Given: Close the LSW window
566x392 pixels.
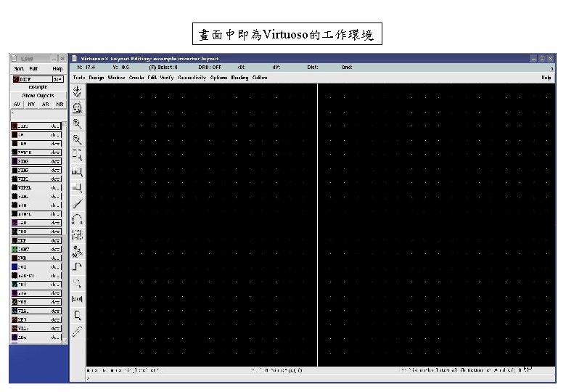Looking at the screenshot, I should [x=62, y=58].
